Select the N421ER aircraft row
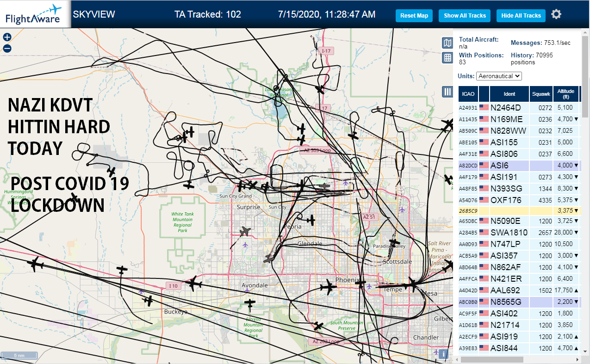Screen dimensions: 590x364 [519, 278]
